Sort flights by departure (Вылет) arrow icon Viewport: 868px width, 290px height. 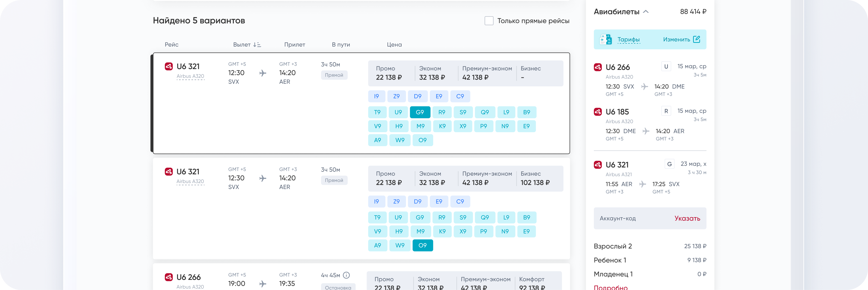pyautogui.click(x=257, y=44)
